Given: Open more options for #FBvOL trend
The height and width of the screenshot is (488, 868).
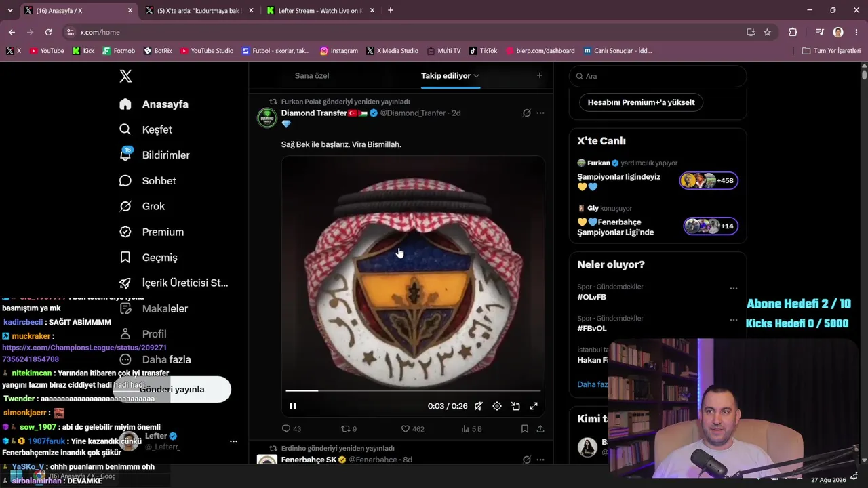Looking at the screenshot, I should coord(733,320).
